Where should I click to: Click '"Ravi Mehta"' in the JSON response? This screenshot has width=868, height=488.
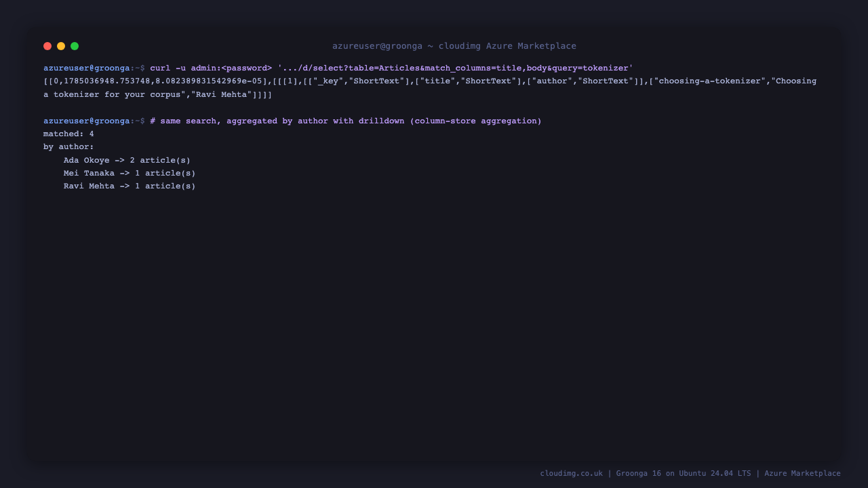(x=221, y=94)
